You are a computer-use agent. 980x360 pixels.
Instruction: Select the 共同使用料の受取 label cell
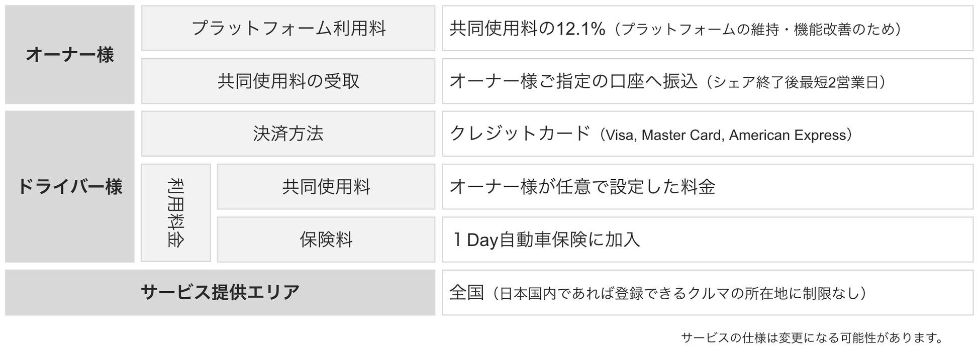point(288,81)
